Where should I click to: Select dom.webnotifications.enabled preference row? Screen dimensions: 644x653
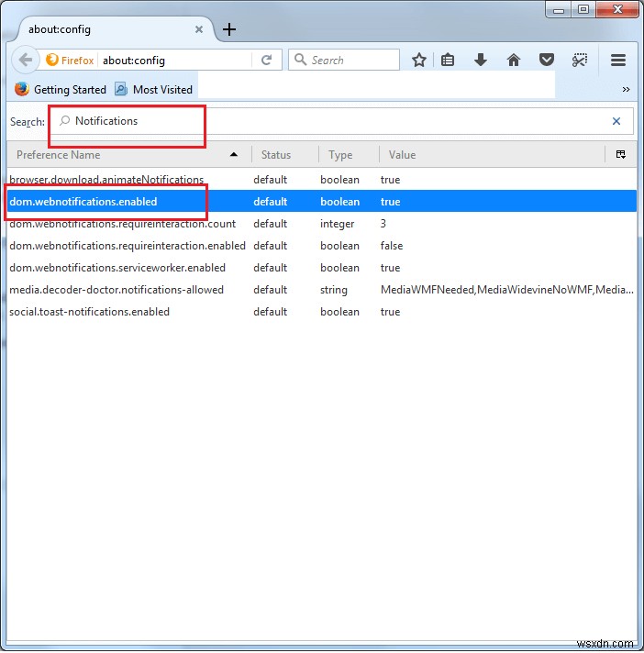coord(322,202)
